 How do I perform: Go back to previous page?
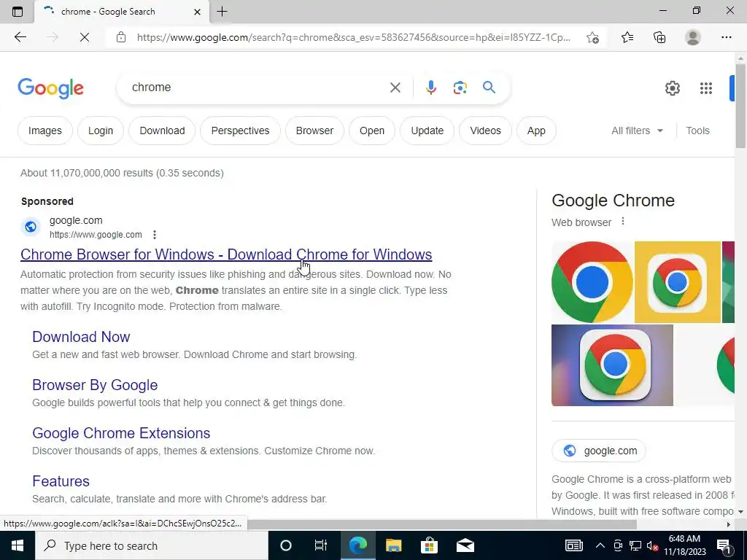pyautogui.click(x=20, y=37)
